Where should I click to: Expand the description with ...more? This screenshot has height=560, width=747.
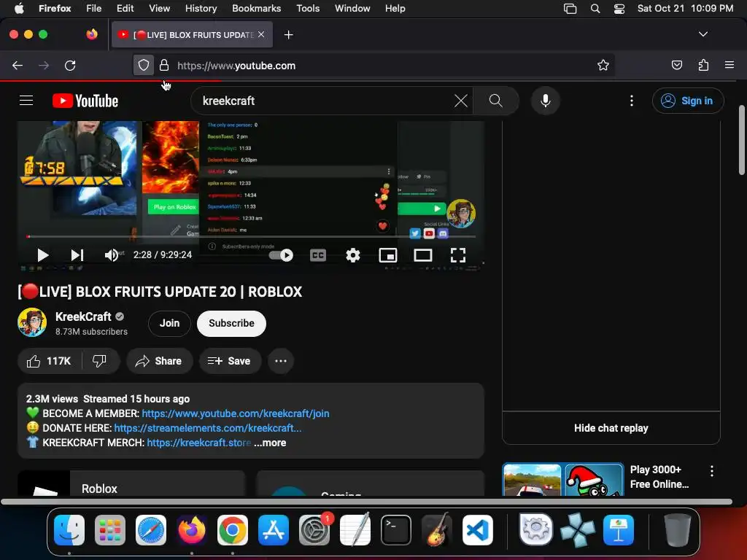coord(270,443)
